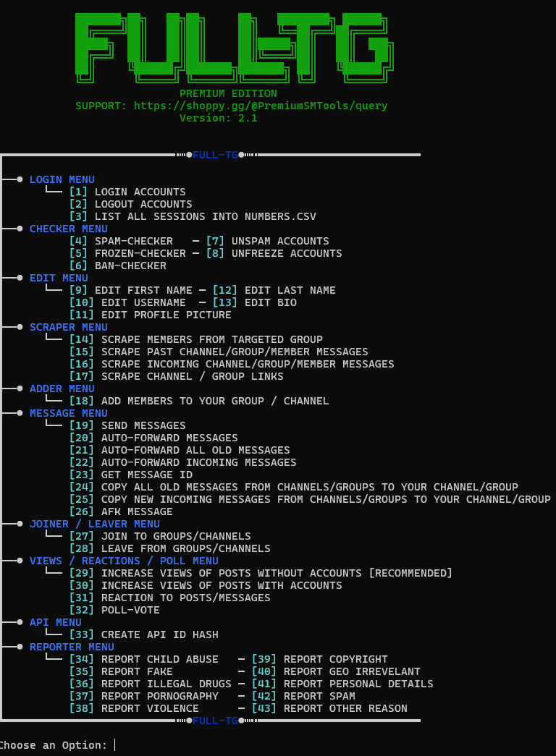Click '[24] COPY ALL OLD MESSAGES' line
Image resolution: width=556 pixels, height=756 pixels.
pos(293,487)
